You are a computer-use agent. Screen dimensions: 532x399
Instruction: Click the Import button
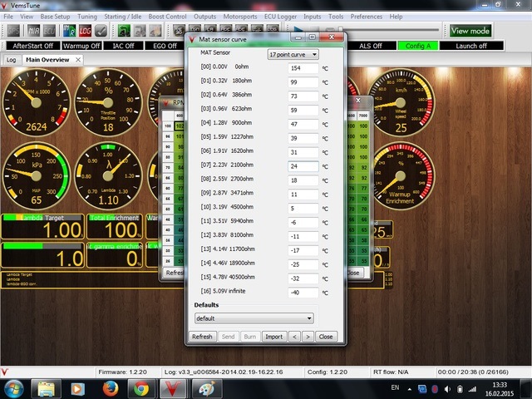(x=274, y=337)
